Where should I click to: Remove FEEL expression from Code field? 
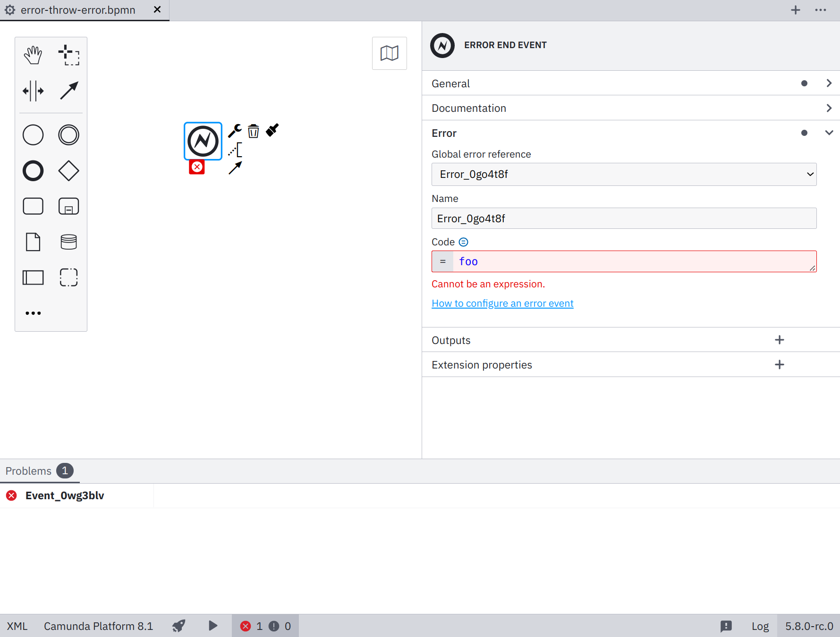click(x=463, y=242)
